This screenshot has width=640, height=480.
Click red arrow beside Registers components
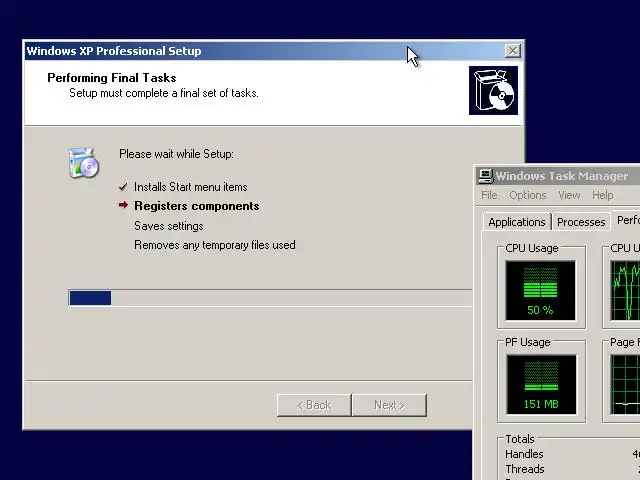pos(123,205)
